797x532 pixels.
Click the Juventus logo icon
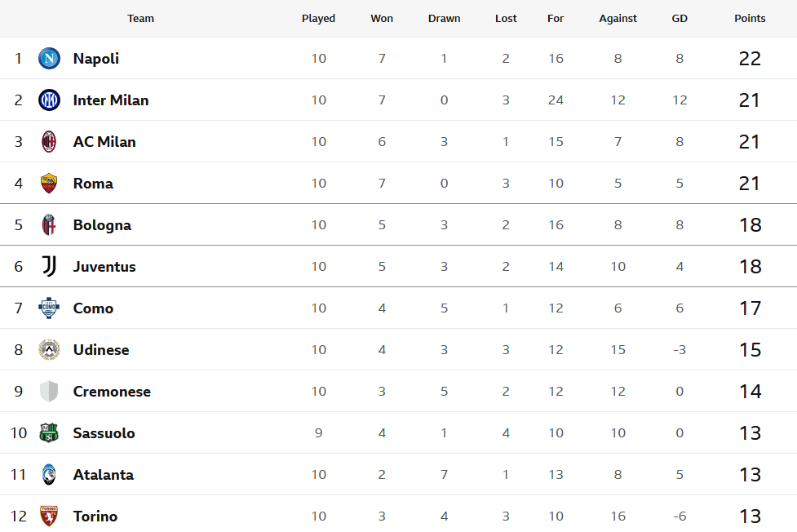[49, 267]
